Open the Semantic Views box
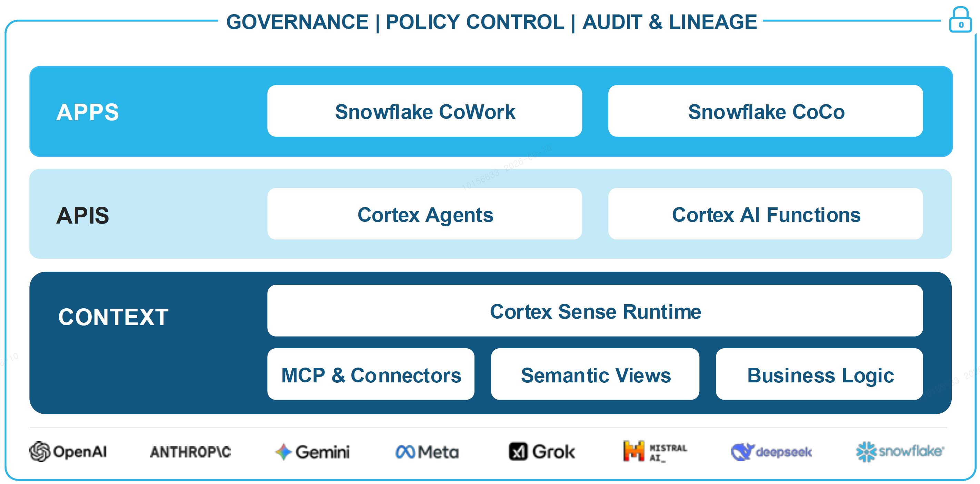This screenshot has height=484, width=980. click(x=595, y=374)
